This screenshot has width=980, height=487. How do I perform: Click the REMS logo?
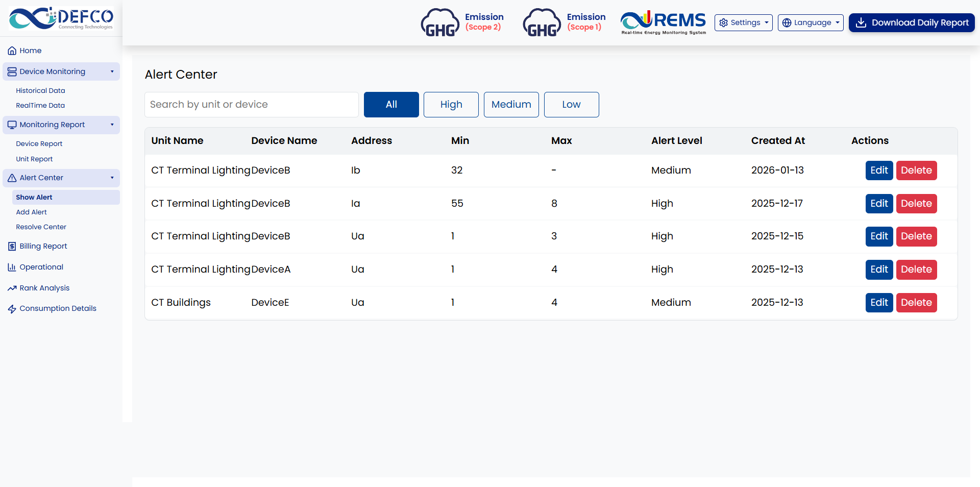[x=664, y=22]
